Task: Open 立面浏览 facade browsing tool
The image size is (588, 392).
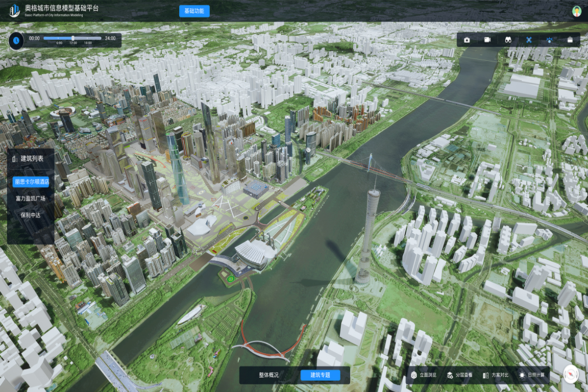Action: (424, 375)
